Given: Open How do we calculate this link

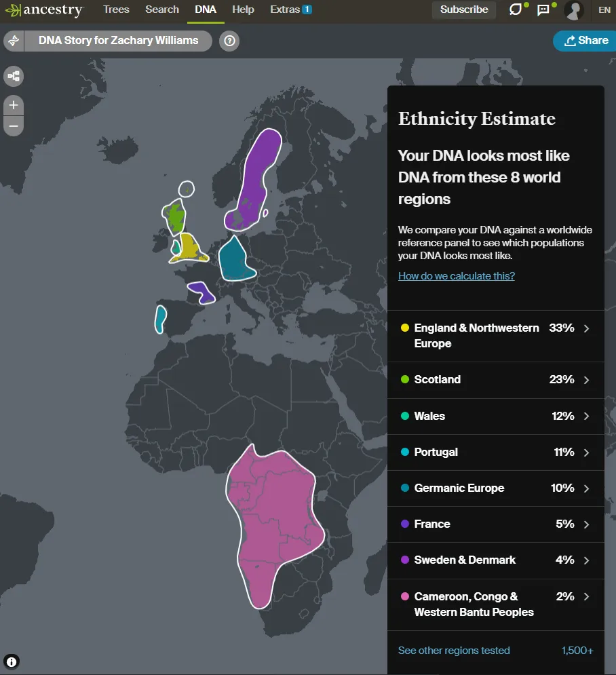Looking at the screenshot, I should 457,276.
